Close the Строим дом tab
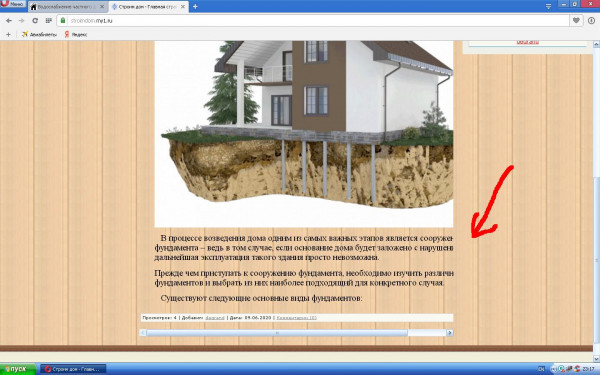The height and width of the screenshot is (375, 600). pos(183,7)
